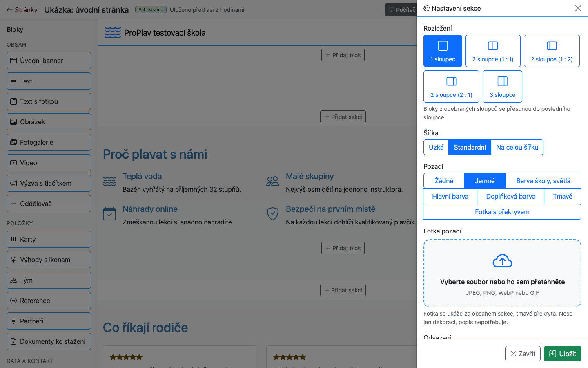Set section width to Úzká
This screenshot has height=368, width=588.
[x=436, y=147]
